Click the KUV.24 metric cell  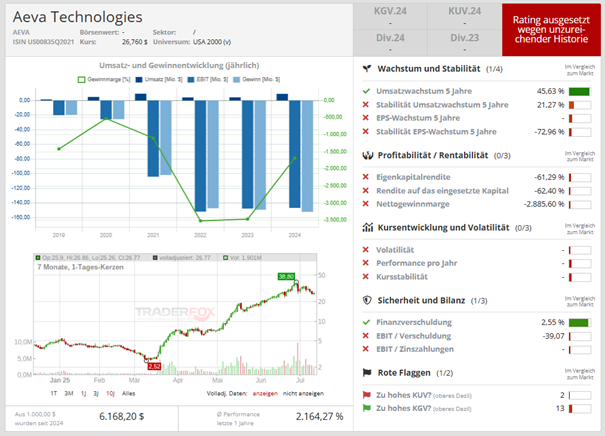(465, 17)
